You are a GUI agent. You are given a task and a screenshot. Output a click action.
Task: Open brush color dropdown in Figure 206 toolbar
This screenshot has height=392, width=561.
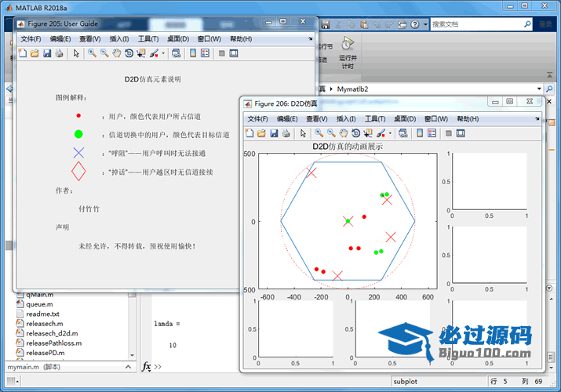coord(390,133)
